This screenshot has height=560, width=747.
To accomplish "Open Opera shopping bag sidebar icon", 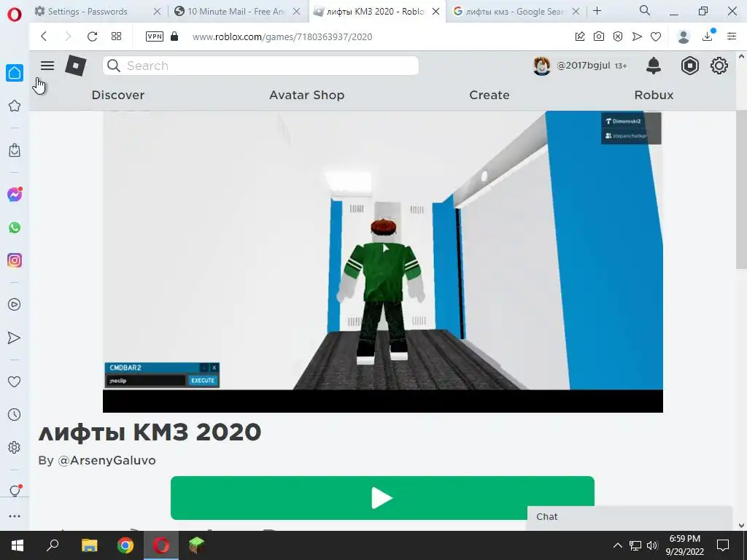I will (x=15, y=150).
